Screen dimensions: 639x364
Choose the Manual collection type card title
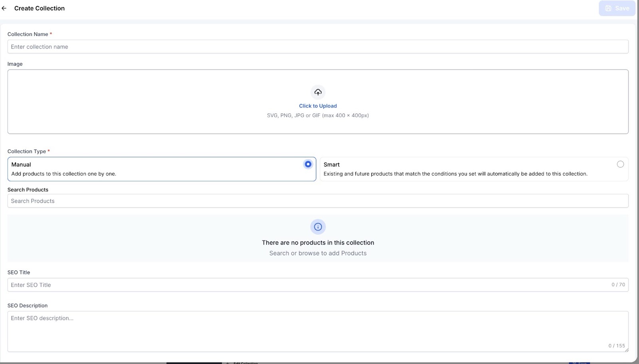[21, 164]
